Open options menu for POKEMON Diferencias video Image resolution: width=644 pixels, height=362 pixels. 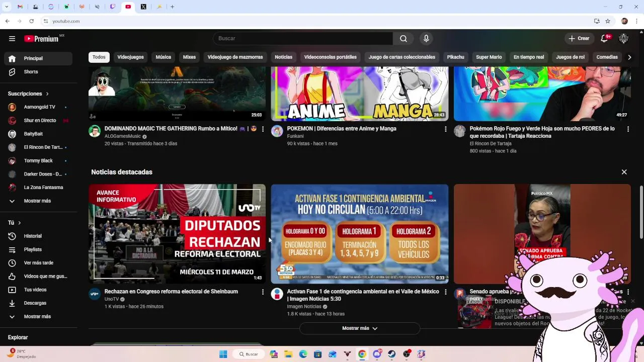pyautogui.click(x=445, y=129)
